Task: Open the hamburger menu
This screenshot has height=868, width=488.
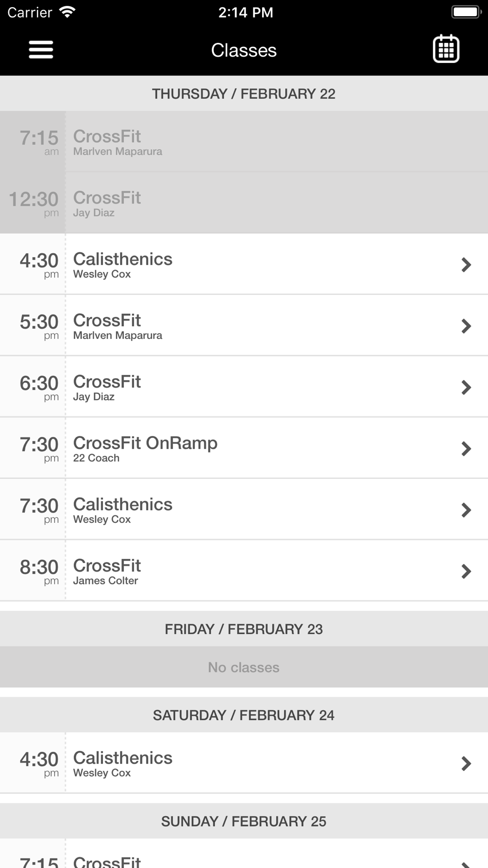Action: click(41, 50)
